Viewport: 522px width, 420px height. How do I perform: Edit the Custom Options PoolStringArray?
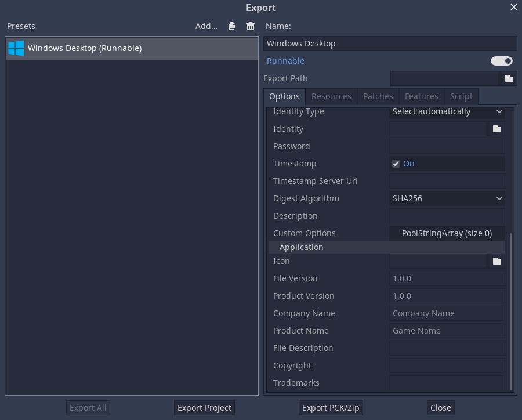tap(447, 233)
